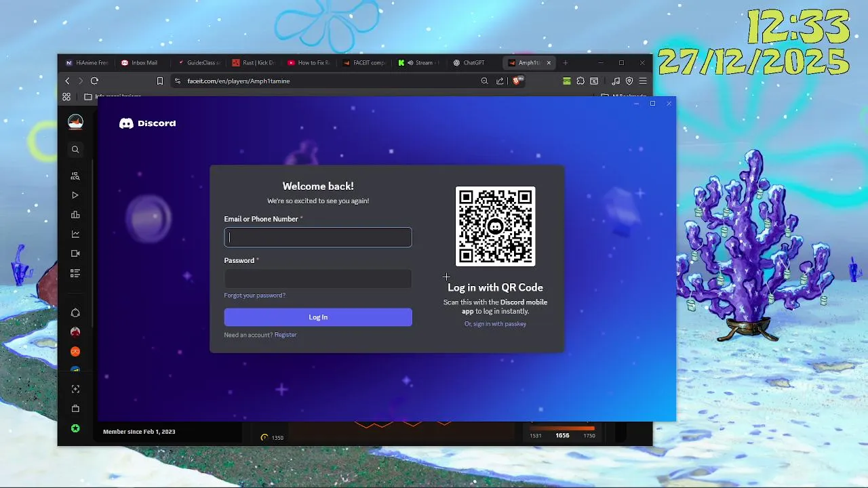Open the browser main menu
Viewport: 868px width, 488px height.
point(643,81)
